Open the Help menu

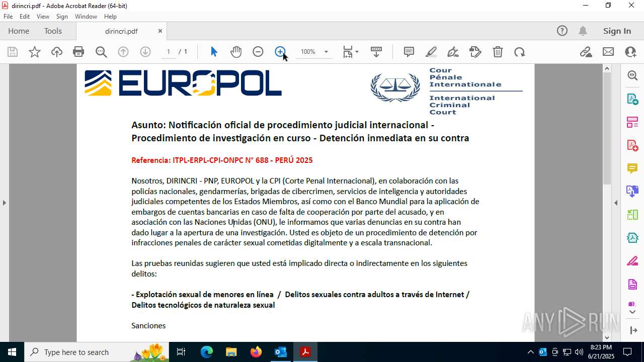coord(110,17)
